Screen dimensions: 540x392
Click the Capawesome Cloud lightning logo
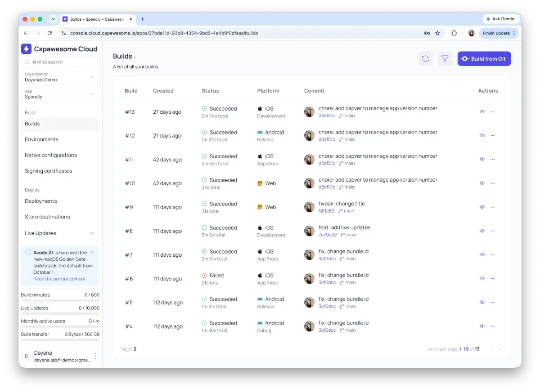[26, 49]
